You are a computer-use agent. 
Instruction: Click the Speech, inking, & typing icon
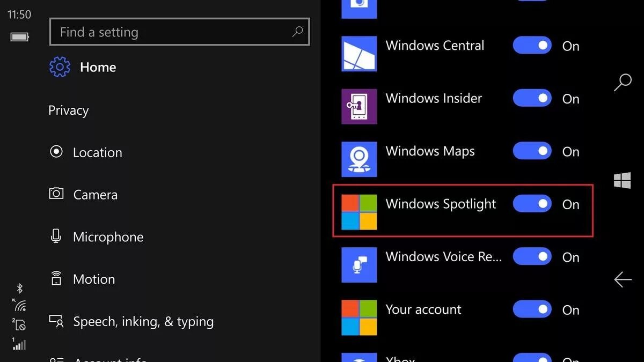(56, 321)
